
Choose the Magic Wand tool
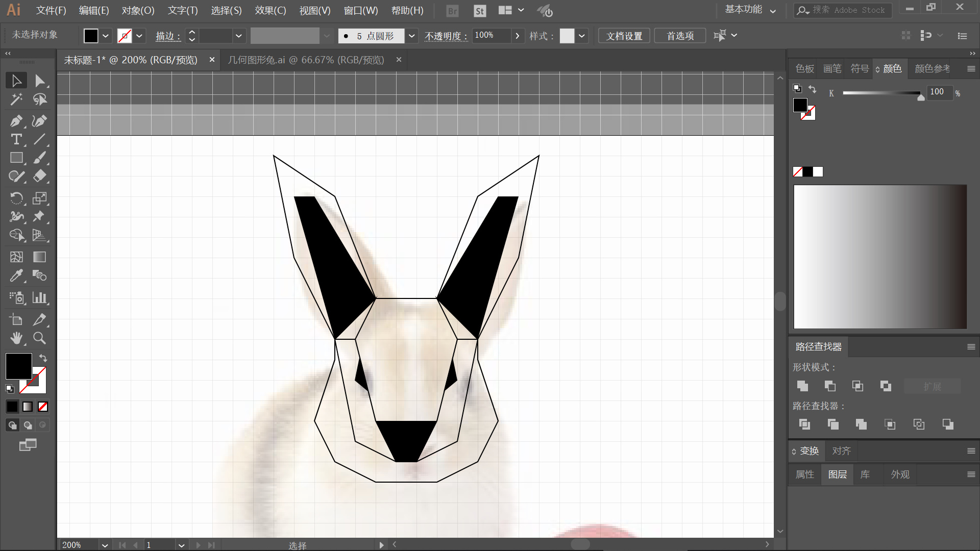pos(16,99)
